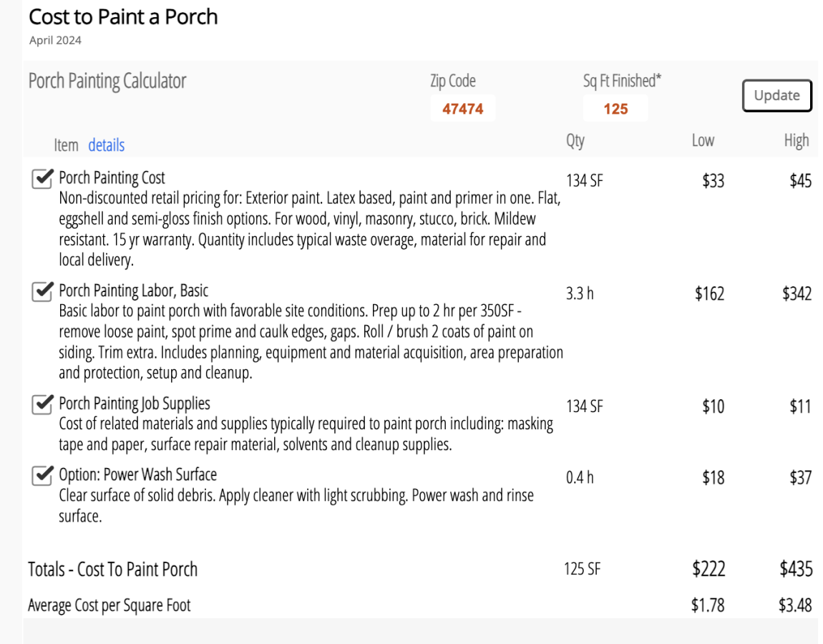
Task: Click the Option: Power Wash Surface title
Action: pyautogui.click(x=137, y=474)
